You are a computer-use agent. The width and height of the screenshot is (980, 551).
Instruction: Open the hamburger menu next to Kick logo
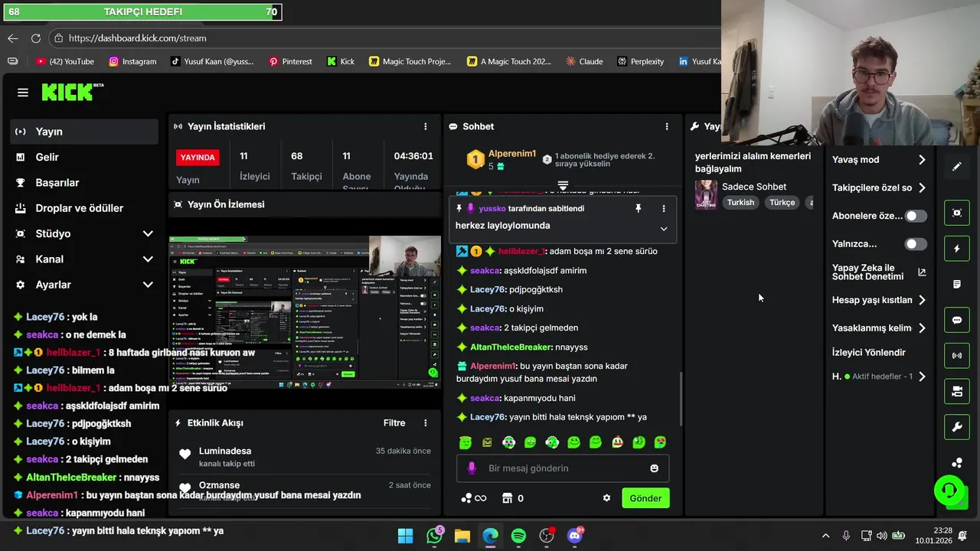pyautogui.click(x=23, y=93)
